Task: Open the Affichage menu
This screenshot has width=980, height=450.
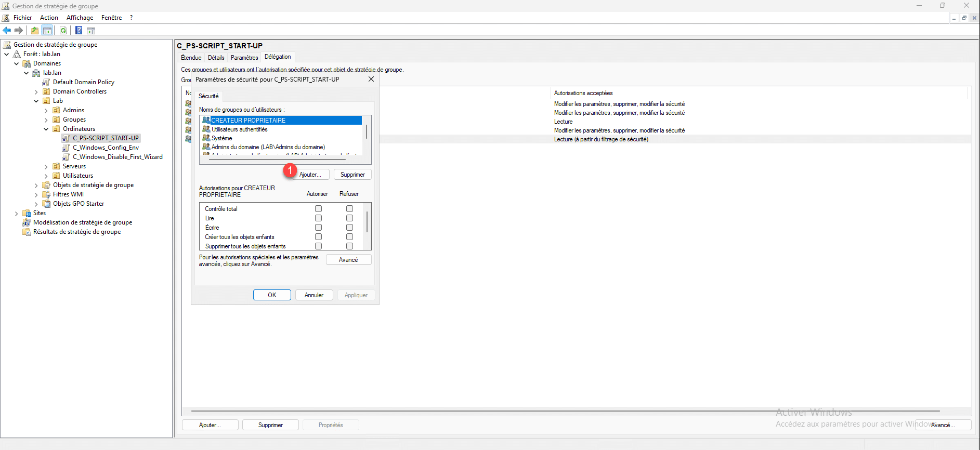Action: tap(80, 18)
